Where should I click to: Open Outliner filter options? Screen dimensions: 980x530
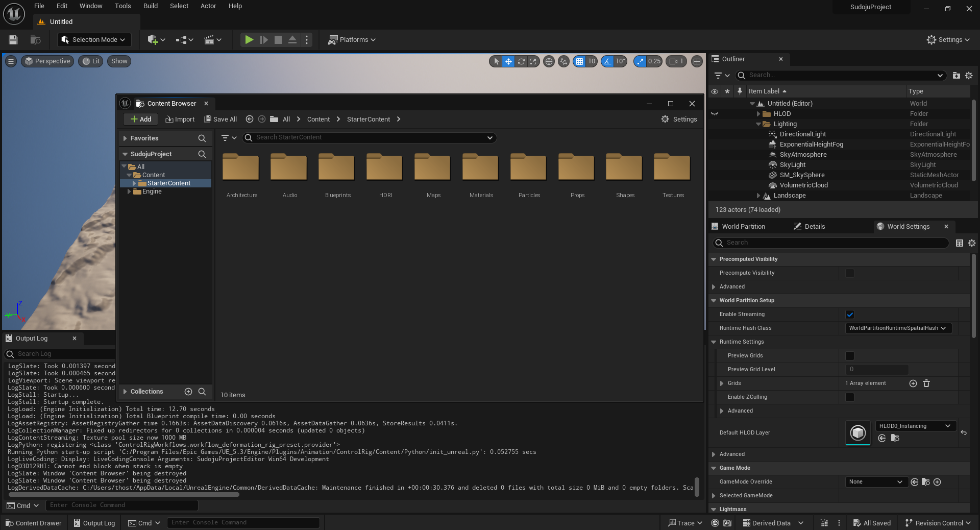722,76
